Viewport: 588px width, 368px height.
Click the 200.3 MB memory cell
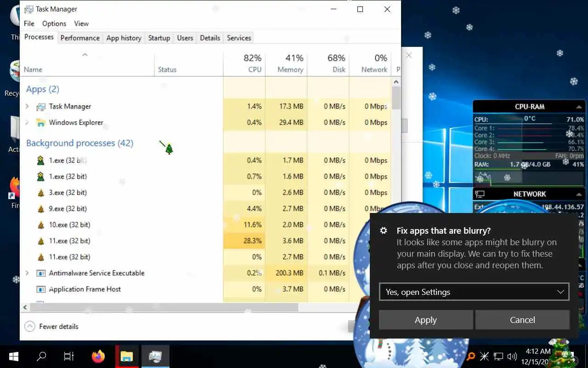[x=286, y=273]
